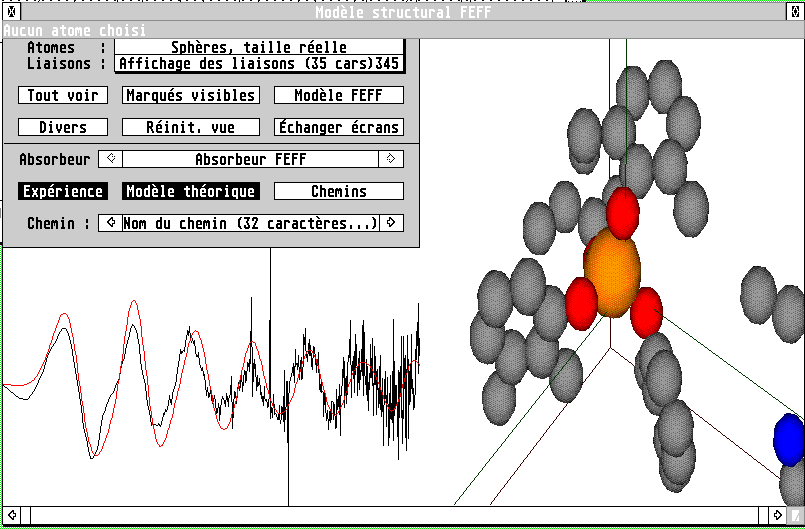
Task: Toggle the Modèle théorique curve
Action: (x=190, y=191)
